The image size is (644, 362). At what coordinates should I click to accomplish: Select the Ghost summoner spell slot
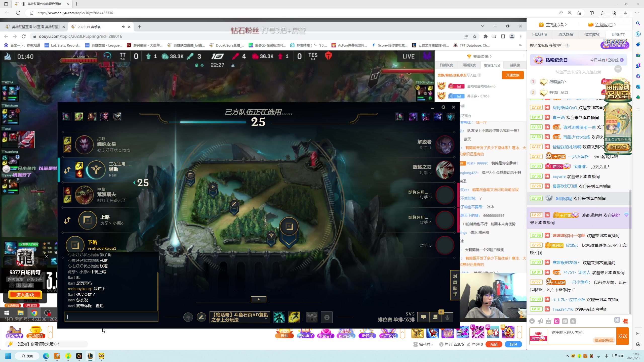279,317
